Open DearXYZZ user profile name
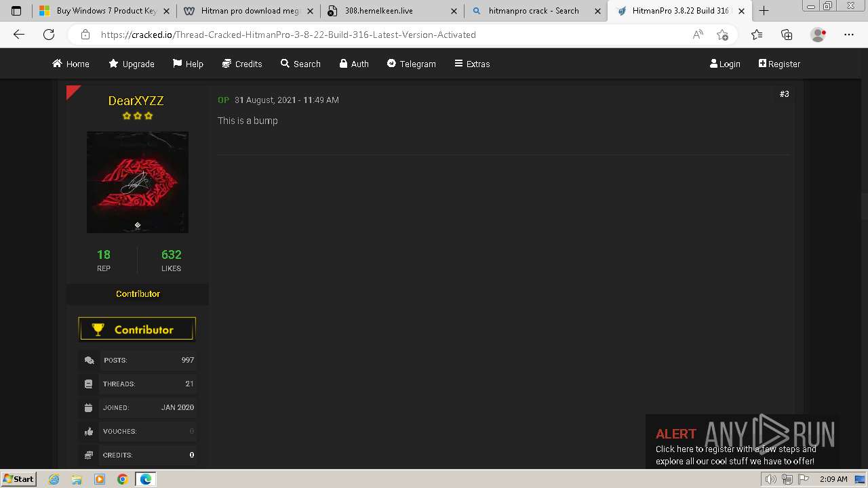 tap(136, 100)
